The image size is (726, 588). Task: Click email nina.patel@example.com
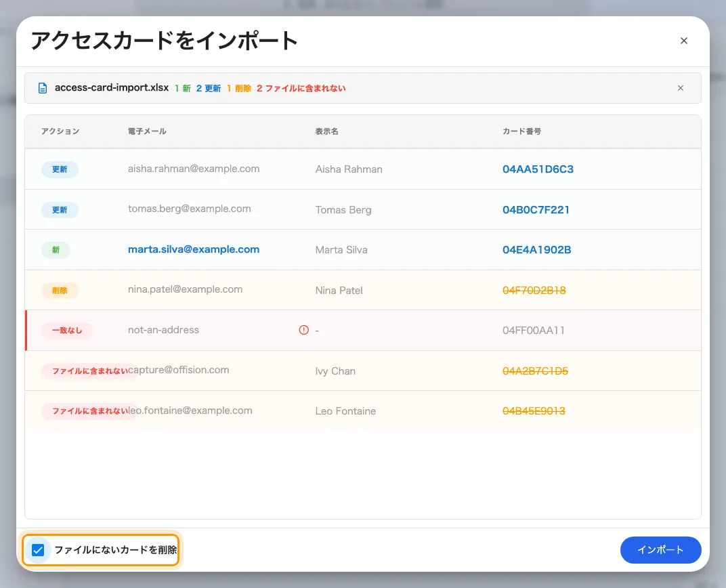coord(185,289)
